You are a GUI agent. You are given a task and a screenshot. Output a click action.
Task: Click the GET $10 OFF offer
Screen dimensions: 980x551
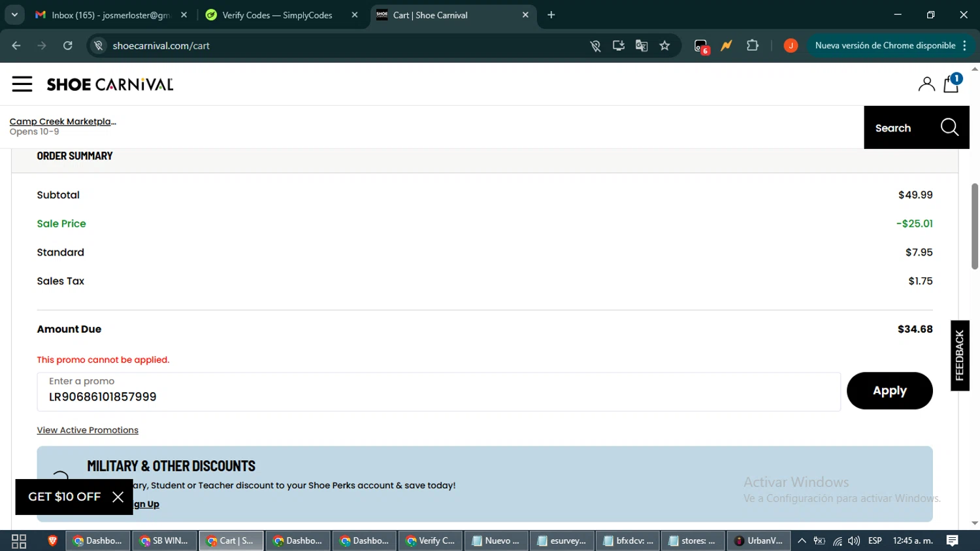(64, 497)
